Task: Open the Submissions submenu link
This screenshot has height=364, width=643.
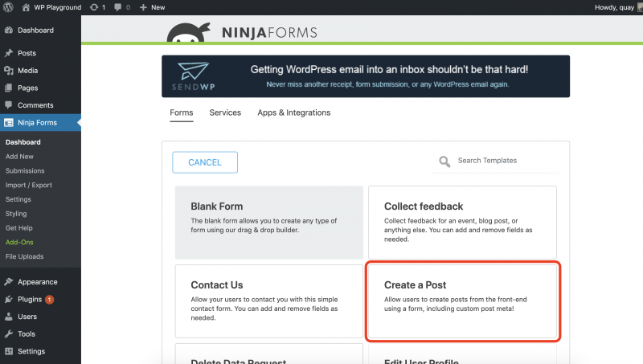Action: click(25, 171)
